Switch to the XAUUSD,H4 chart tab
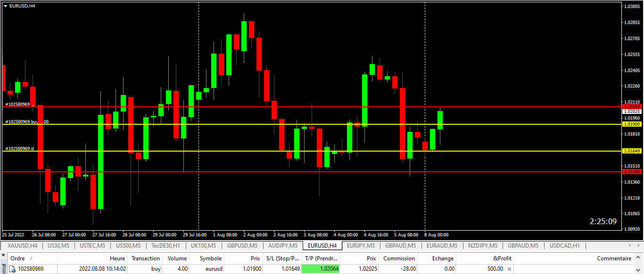 pyautogui.click(x=22, y=245)
